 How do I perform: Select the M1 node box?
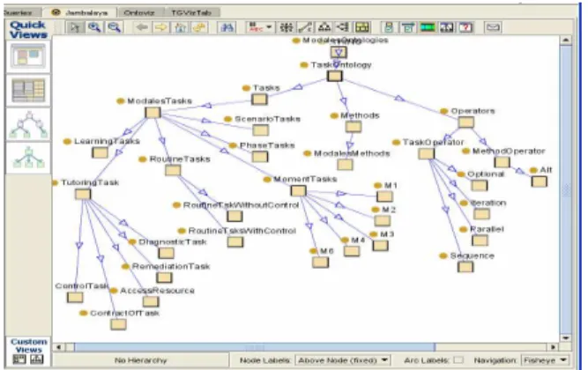[x=384, y=196]
